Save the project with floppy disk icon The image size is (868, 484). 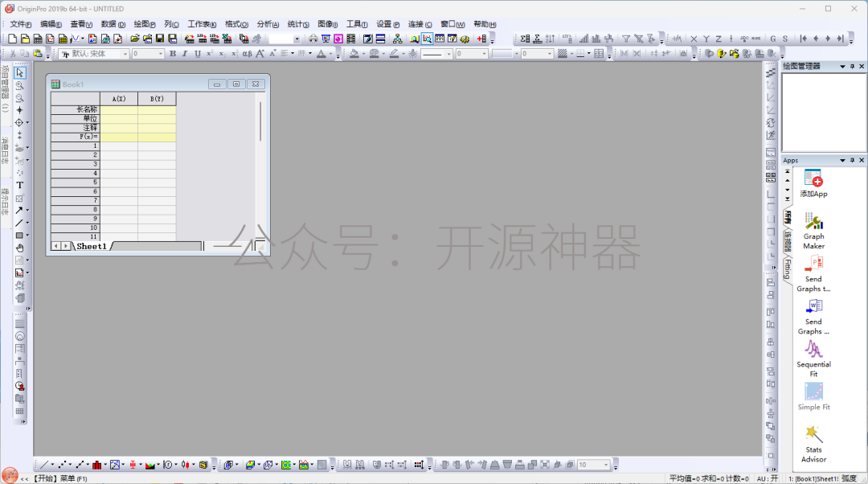tap(160, 39)
